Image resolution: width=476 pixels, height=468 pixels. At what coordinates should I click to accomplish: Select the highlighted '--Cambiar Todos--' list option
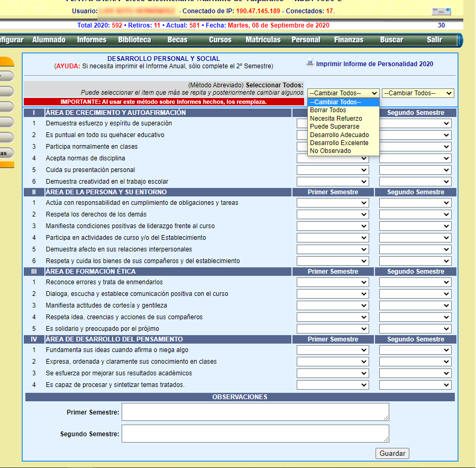[343, 102]
